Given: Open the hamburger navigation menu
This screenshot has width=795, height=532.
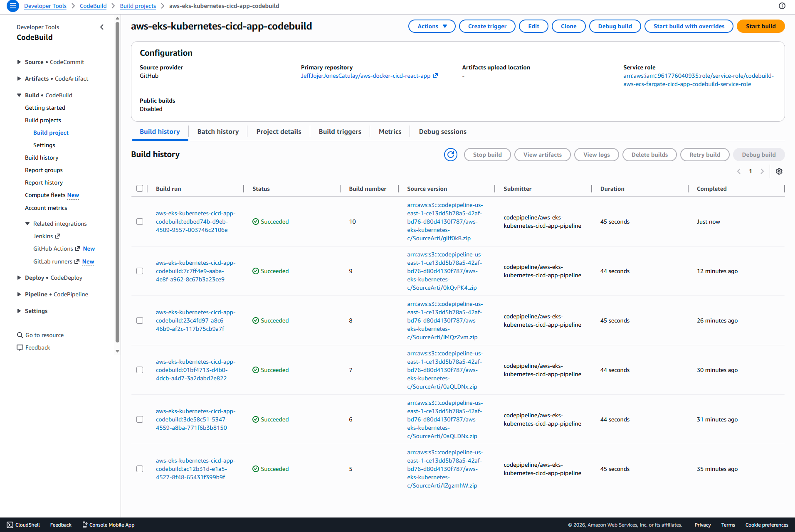Looking at the screenshot, I should [x=12, y=6].
